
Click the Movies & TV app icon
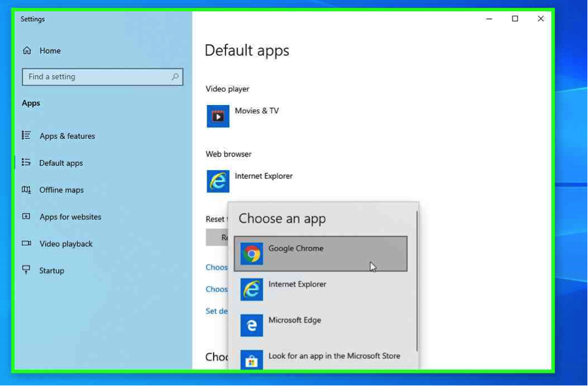point(218,116)
